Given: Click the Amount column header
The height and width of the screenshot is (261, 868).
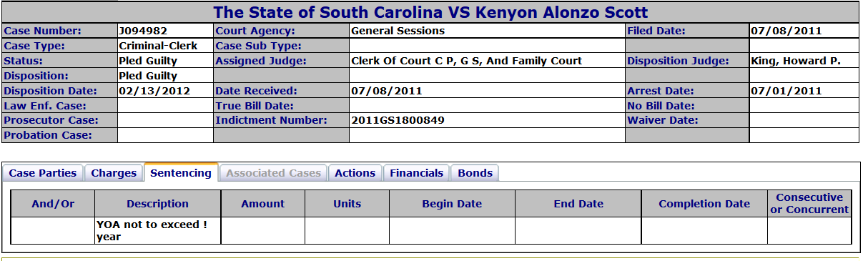Looking at the screenshot, I should tap(262, 204).
